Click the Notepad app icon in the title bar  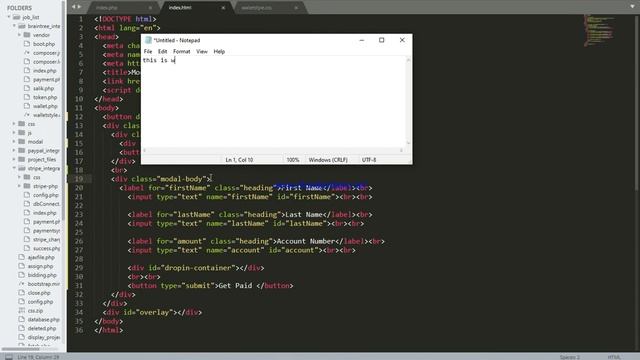click(x=148, y=40)
